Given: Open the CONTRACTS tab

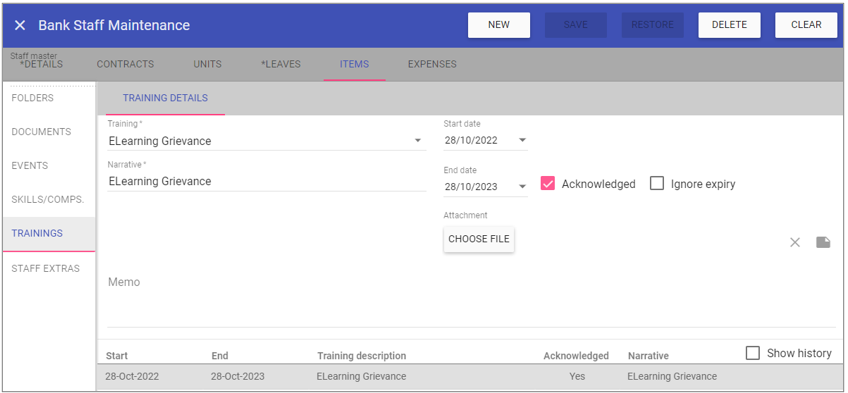Looking at the screenshot, I should click(x=125, y=64).
